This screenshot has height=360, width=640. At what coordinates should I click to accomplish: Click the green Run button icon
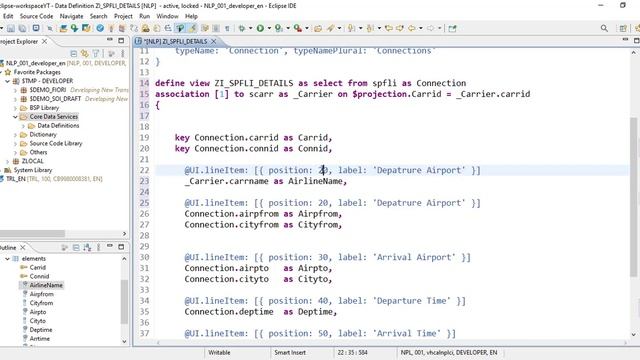point(260,28)
